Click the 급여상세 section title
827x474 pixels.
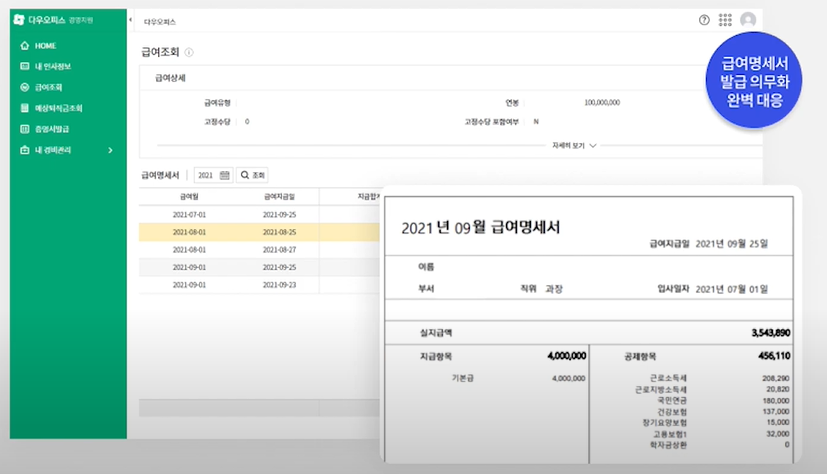click(x=170, y=78)
